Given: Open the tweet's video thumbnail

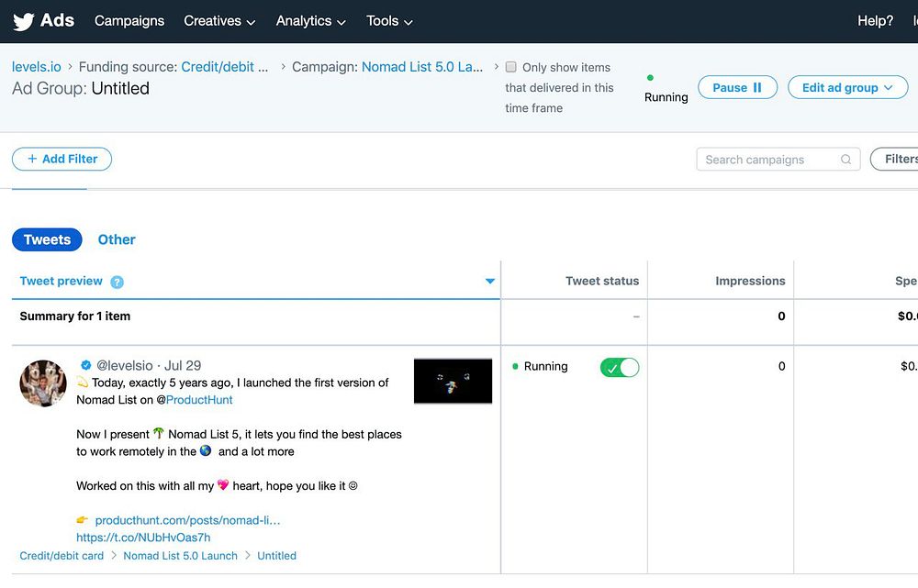Looking at the screenshot, I should click(453, 381).
